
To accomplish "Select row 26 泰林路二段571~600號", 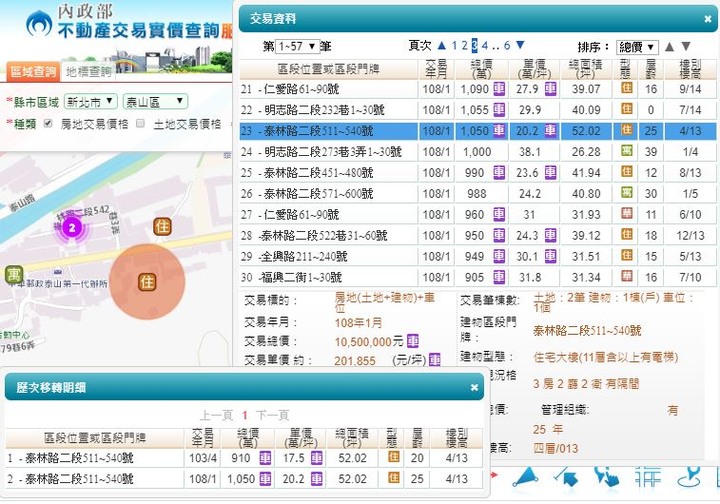I will pyautogui.click(x=478, y=194).
